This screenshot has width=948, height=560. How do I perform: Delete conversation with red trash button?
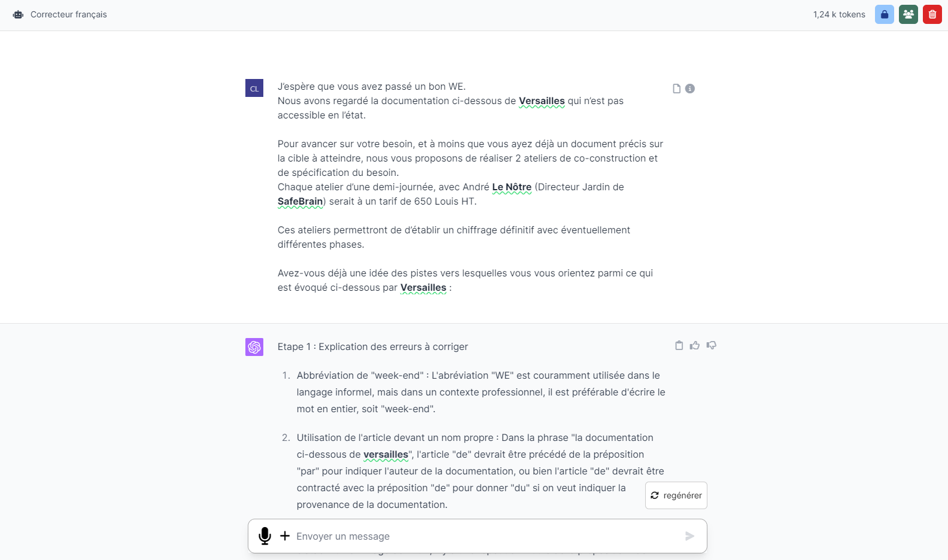point(932,14)
